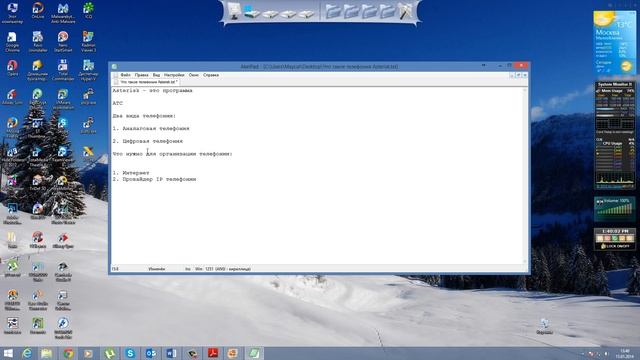
Task: Open Skype from the taskbar
Action: 130,353
